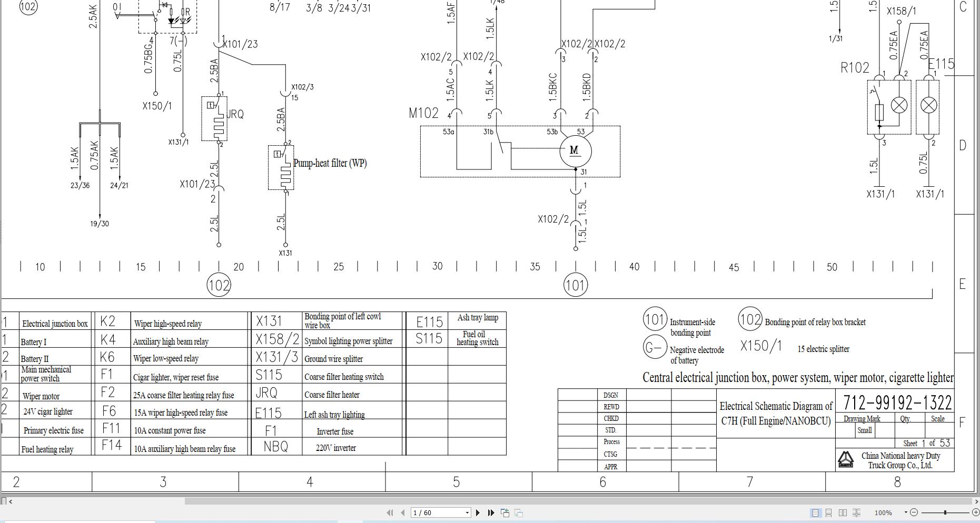Image resolution: width=980 pixels, height=523 pixels.
Task: Click the Negative electrode of battery legend
Action: (x=697, y=355)
